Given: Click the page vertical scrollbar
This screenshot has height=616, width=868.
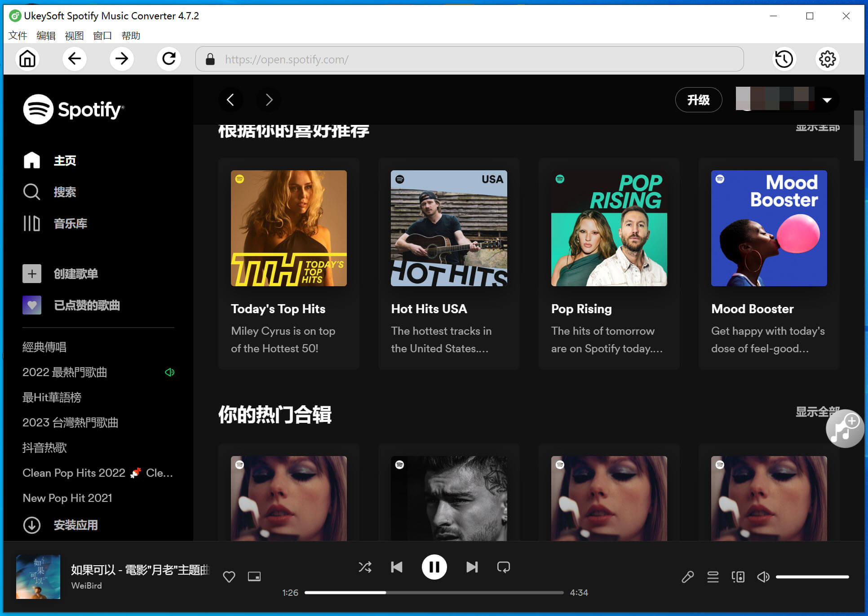Looking at the screenshot, I should [859, 136].
